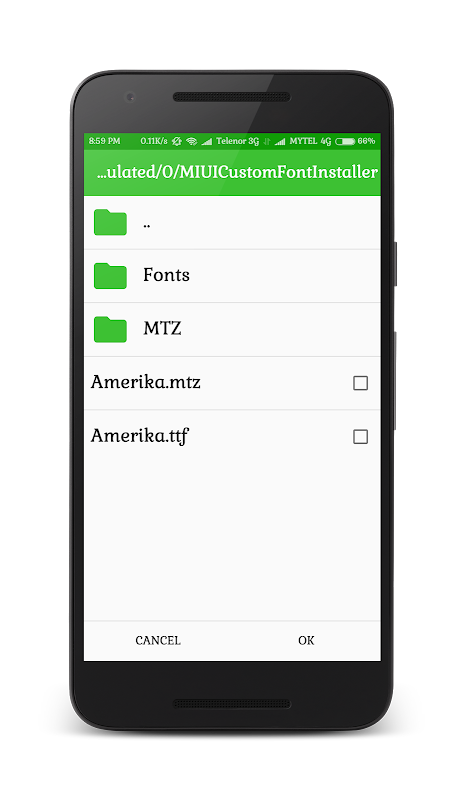Select the Amerika.mtz file name
The image size is (466, 800).
pos(145,382)
